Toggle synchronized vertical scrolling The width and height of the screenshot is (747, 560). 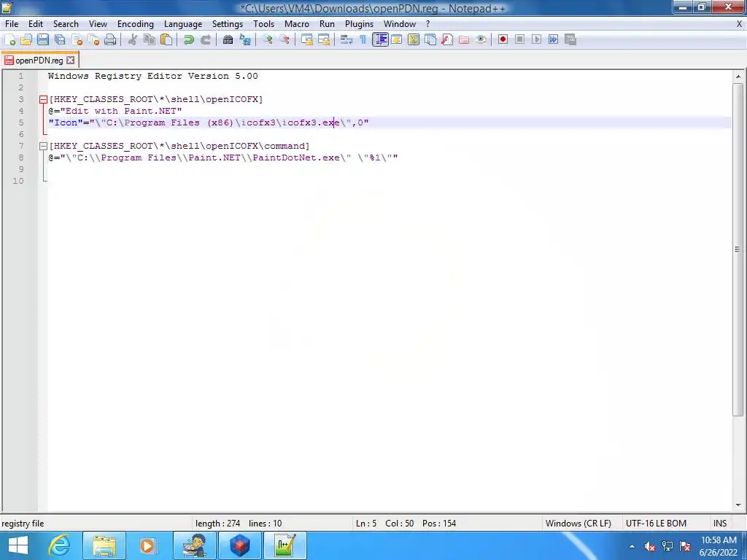pos(307,39)
